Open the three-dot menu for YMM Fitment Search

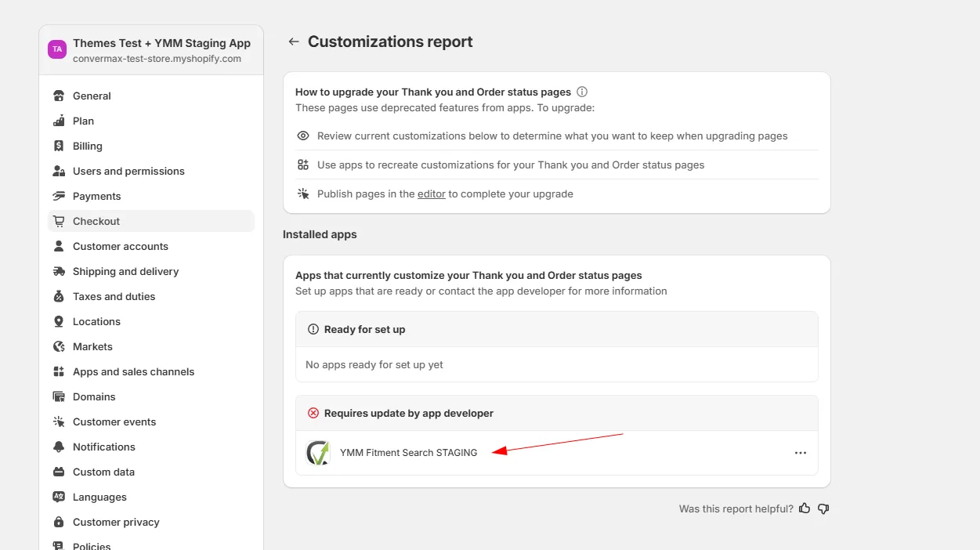click(800, 453)
